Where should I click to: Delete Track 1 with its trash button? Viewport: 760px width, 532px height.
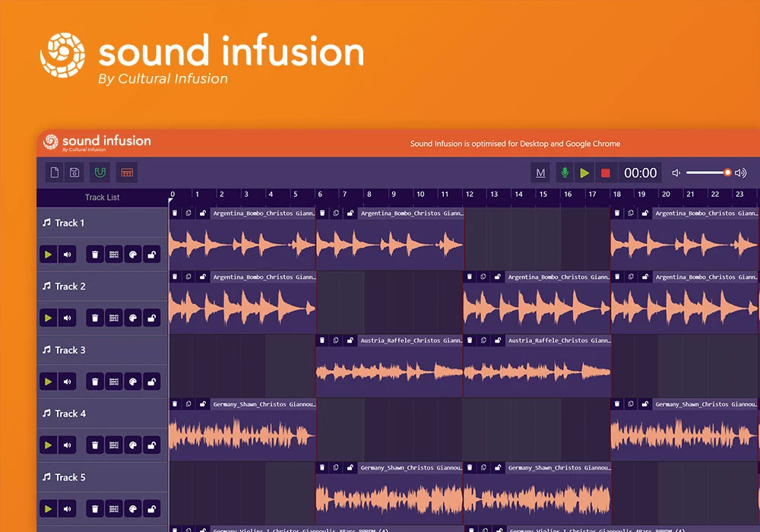click(x=95, y=255)
